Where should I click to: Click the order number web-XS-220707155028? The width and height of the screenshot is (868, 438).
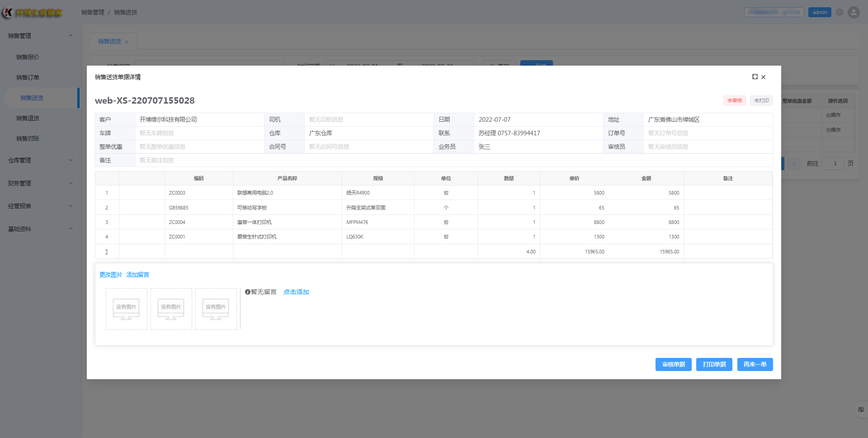click(145, 100)
